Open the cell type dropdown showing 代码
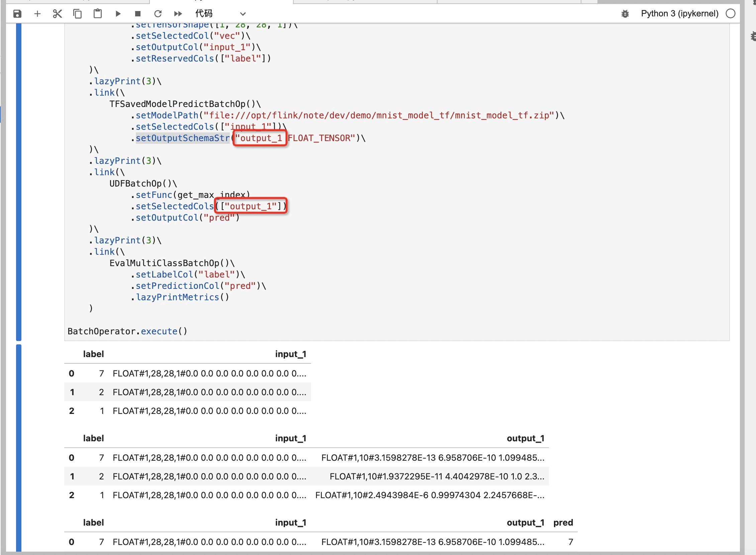This screenshot has width=756, height=555. (220, 14)
